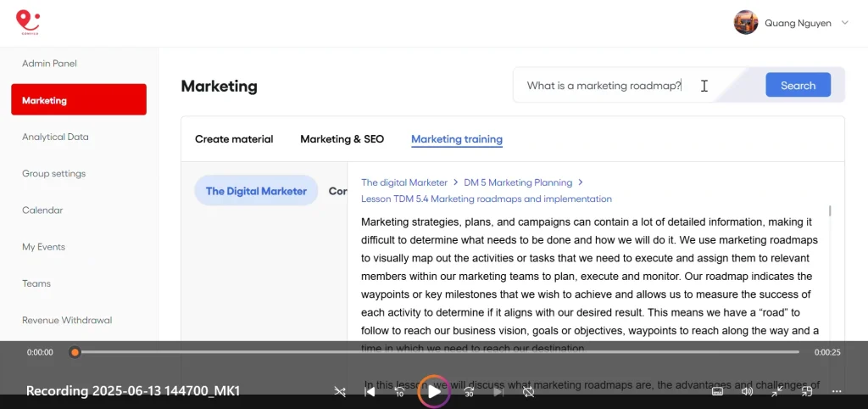Open the more options ellipsis in player
This screenshot has height=409, width=868.
pyautogui.click(x=837, y=391)
